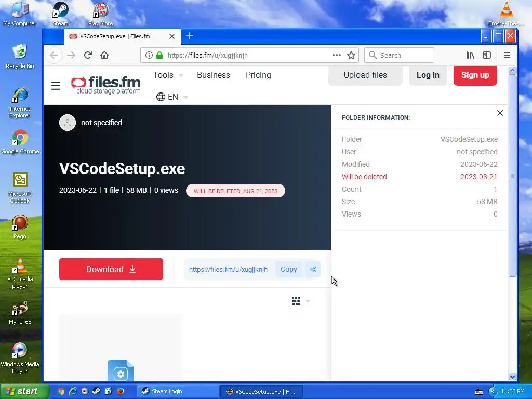
Task: Click the Modified date 2023-06-22 value
Action: pos(478,164)
